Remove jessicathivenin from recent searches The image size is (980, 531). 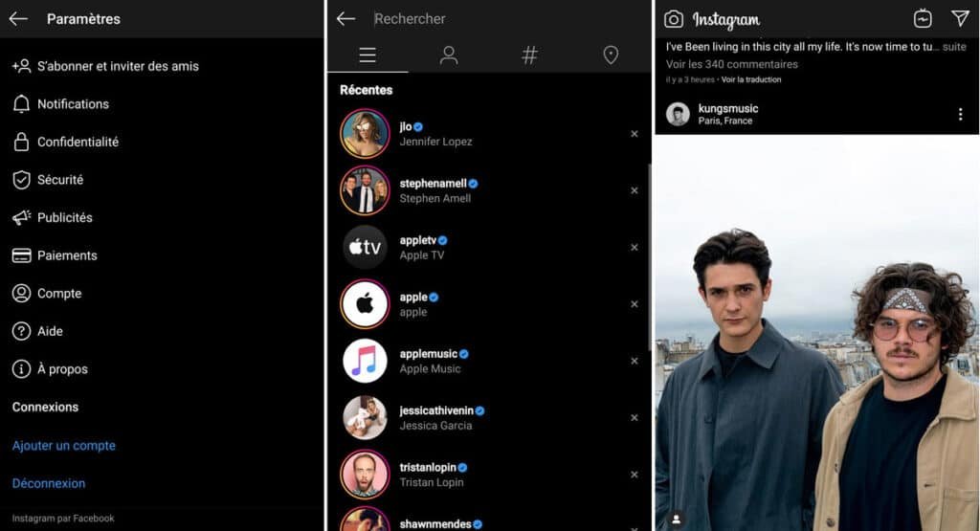point(635,417)
